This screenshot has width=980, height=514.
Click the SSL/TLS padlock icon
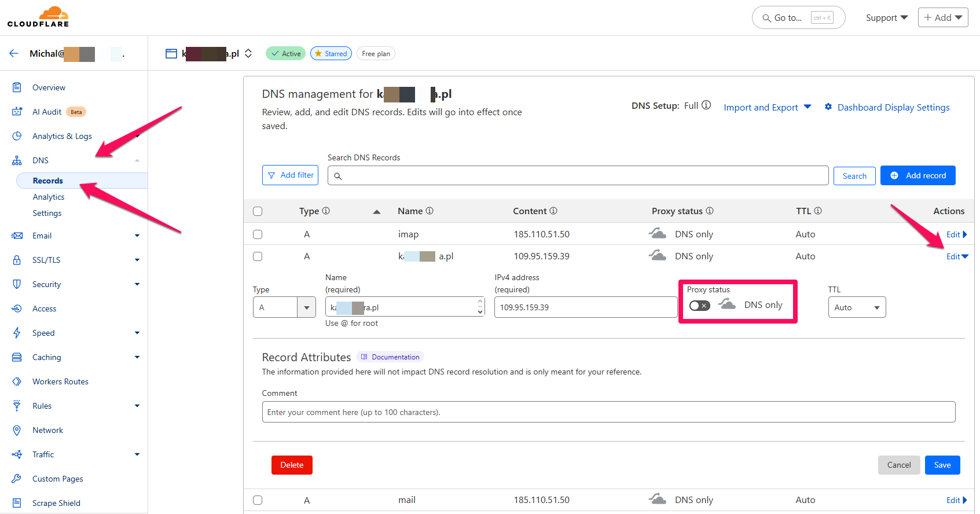(x=17, y=260)
